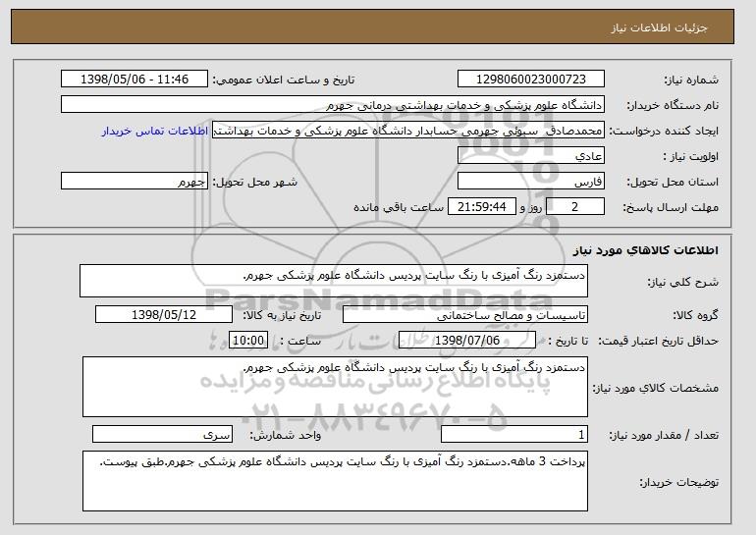This screenshot has height=535, width=756.
Task: Click the اولویت نیاز field showing عادی
Action: click(x=531, y=156)
